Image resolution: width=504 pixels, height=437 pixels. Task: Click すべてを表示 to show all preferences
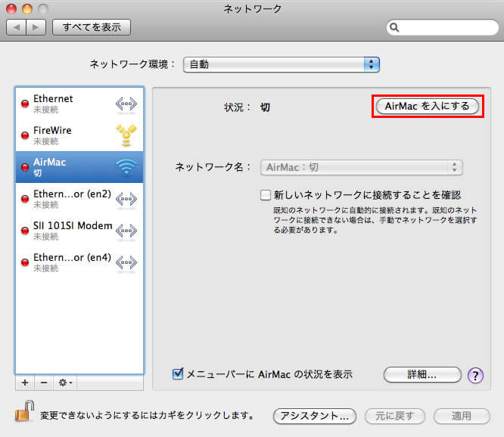click(x=92, y=27)
